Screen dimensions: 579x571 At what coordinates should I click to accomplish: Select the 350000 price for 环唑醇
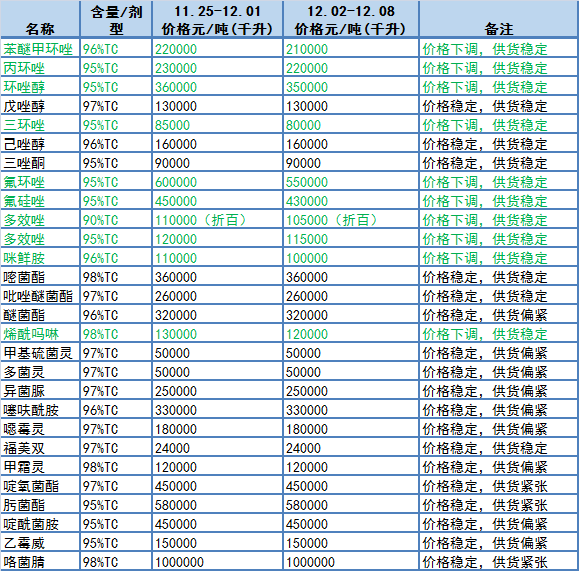click(x=351, y=87)
